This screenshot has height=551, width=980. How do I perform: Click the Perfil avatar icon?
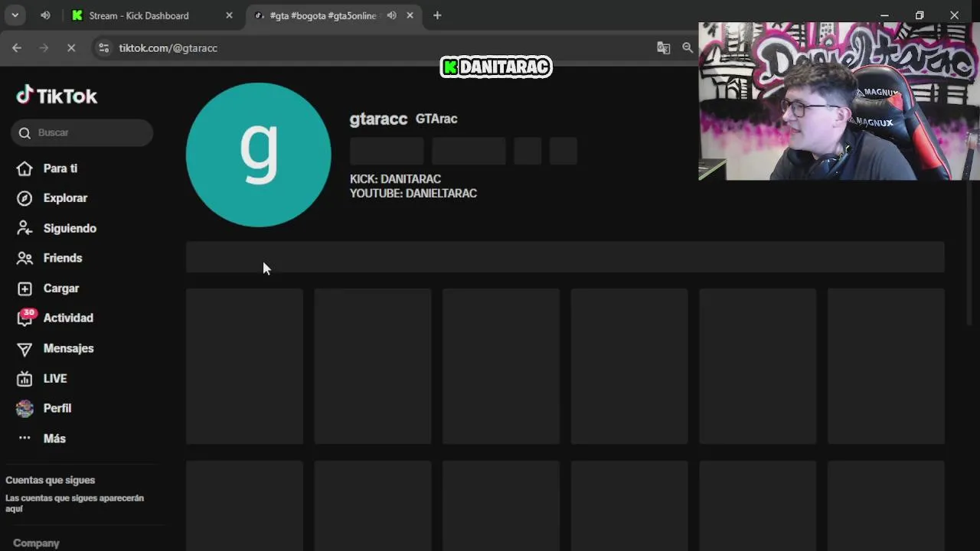click(24, 409)
